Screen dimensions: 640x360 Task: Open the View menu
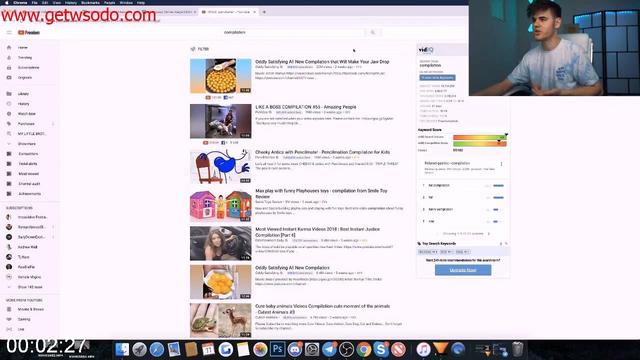pos(57,2)
